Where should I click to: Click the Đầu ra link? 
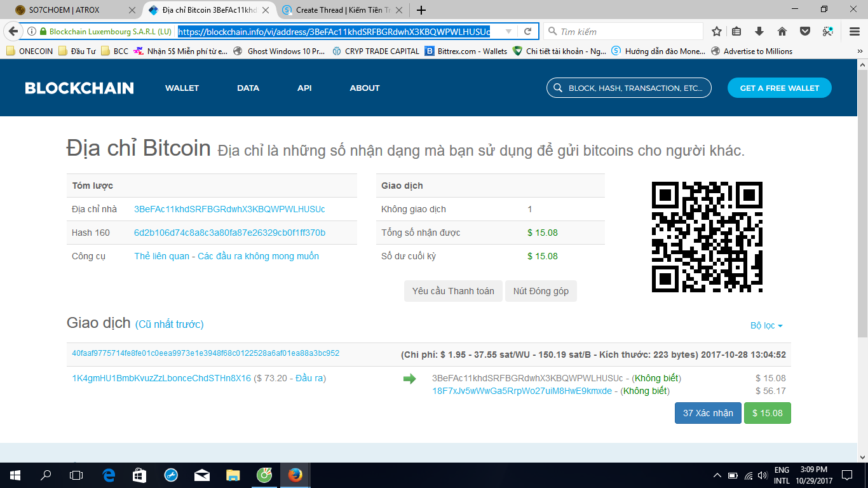pos(309,378)
